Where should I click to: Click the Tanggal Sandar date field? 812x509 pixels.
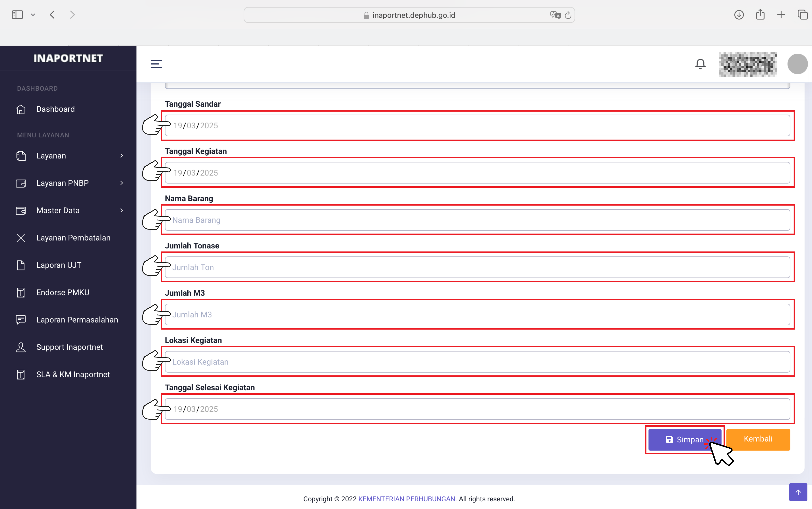coord(477,126)
